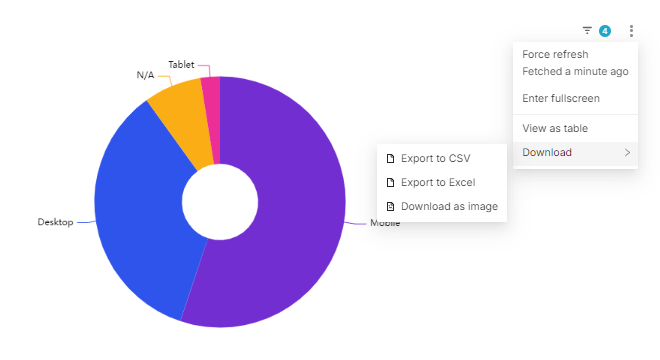Open the three-dot chart options menu
The width and height of the screenshot is (660, 360).
pos(631,31)
